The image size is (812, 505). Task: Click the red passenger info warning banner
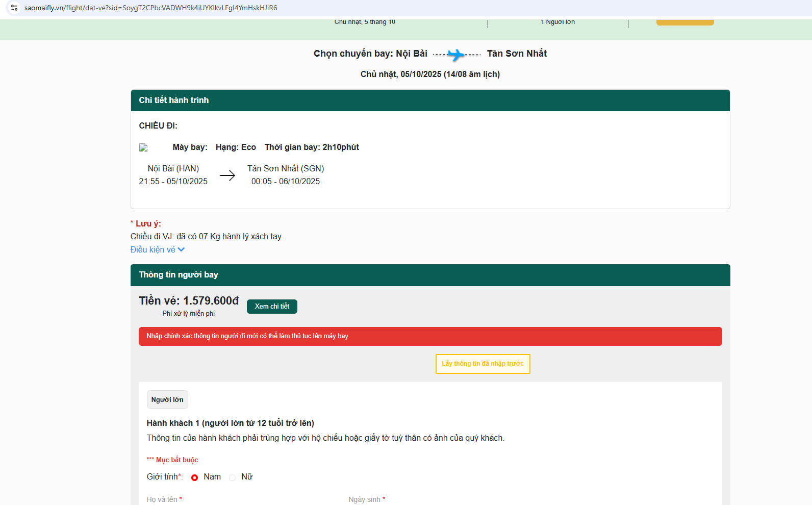[430, 336]
